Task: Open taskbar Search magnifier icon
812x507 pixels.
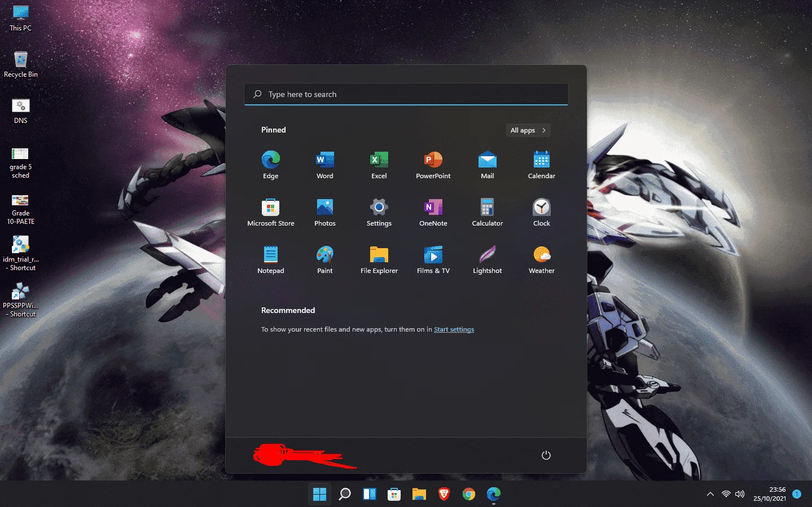Action: click(x=344, y=494)
